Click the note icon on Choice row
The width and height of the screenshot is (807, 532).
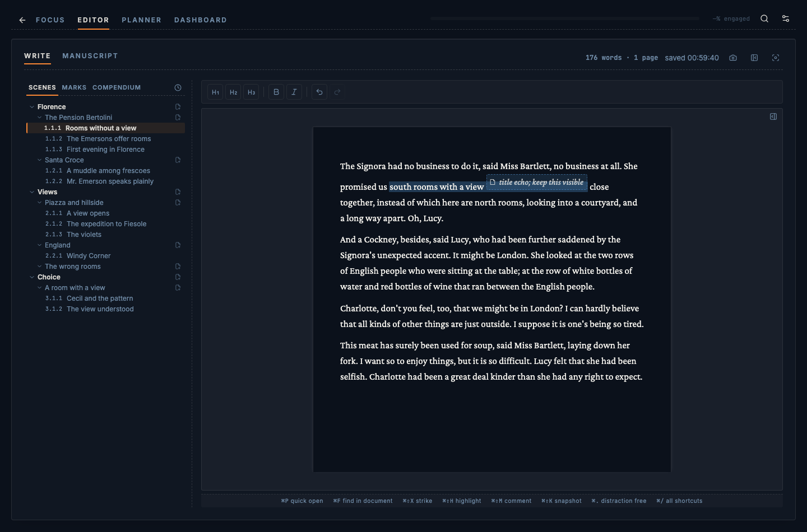point(178,277)
